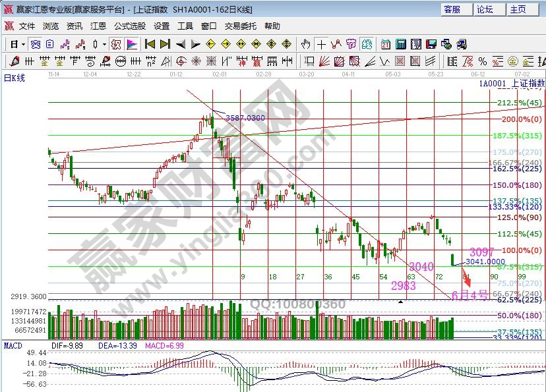546x392 pixels.
Task: Select the Gann fan lines tool
Action: coord(324,61)
